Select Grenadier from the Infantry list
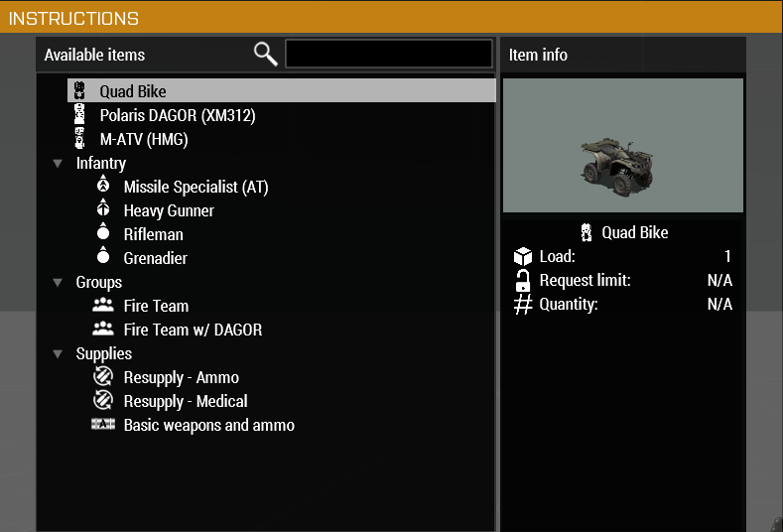 click(x=155, y=258)
